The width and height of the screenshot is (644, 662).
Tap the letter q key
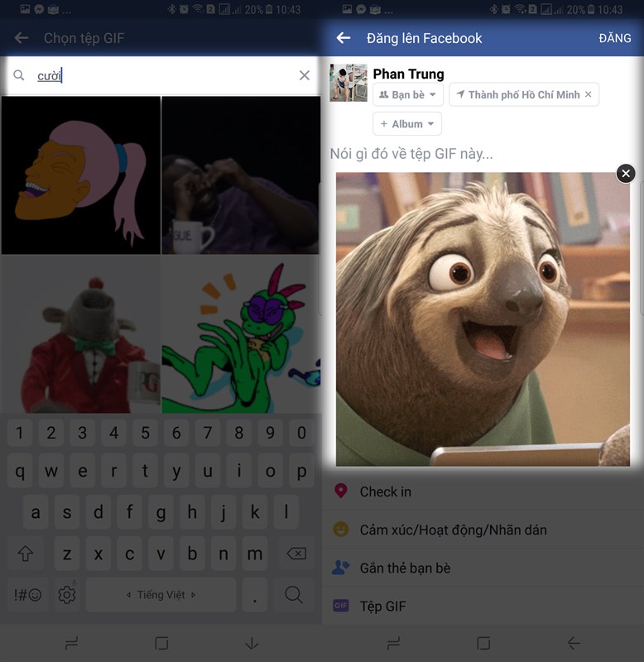tap(20, 470)
